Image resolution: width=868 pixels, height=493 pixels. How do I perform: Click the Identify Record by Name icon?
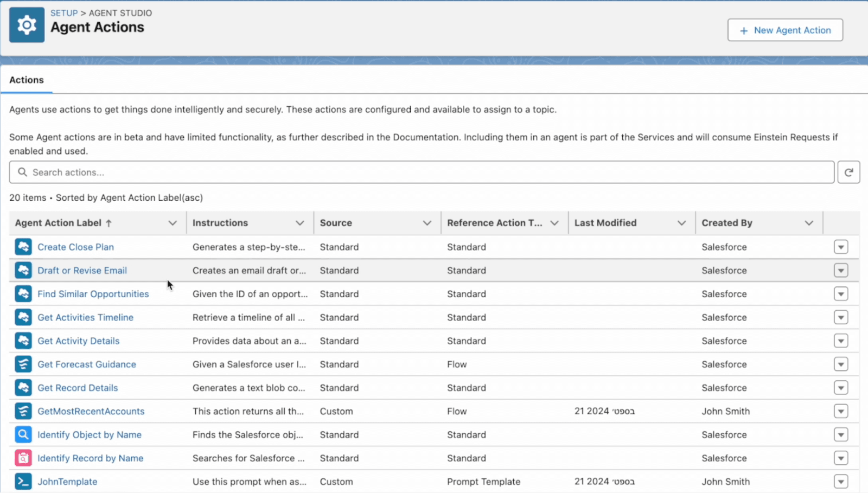click(x=23, y=458)
